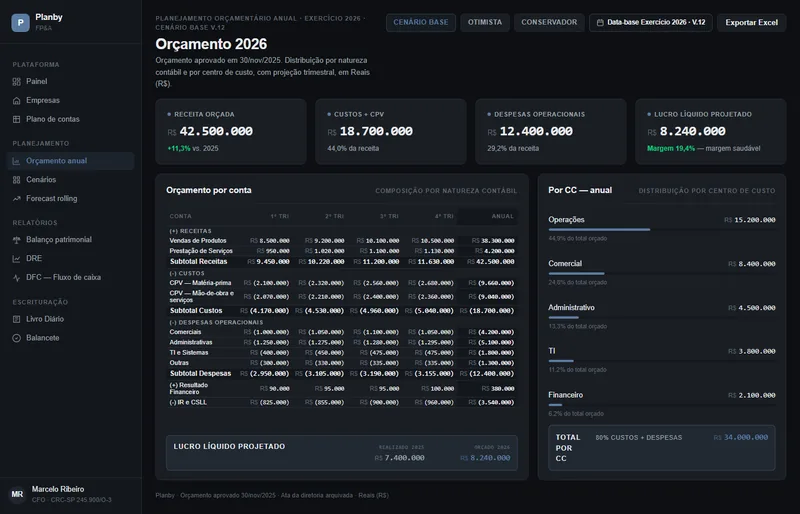The width and height of the screenshot is (800, 514).
Task: Click the MR user avatar
Action: point(17,494)
